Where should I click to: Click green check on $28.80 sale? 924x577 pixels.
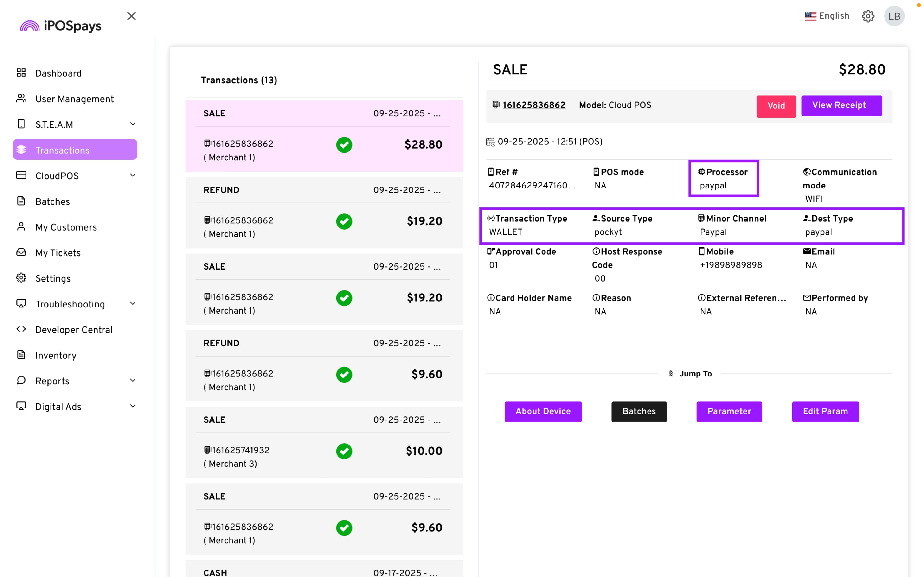coord(344,145)
